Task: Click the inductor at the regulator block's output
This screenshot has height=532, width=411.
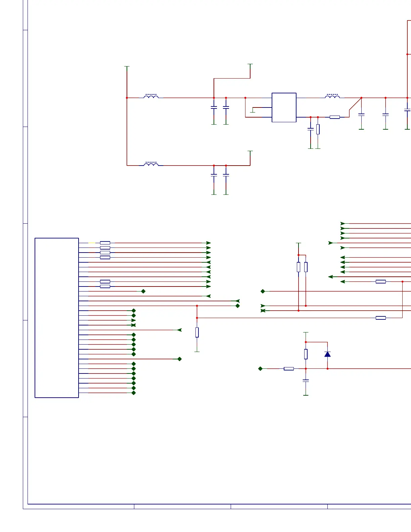Action: pyautogui.click(x=332, y=97)
